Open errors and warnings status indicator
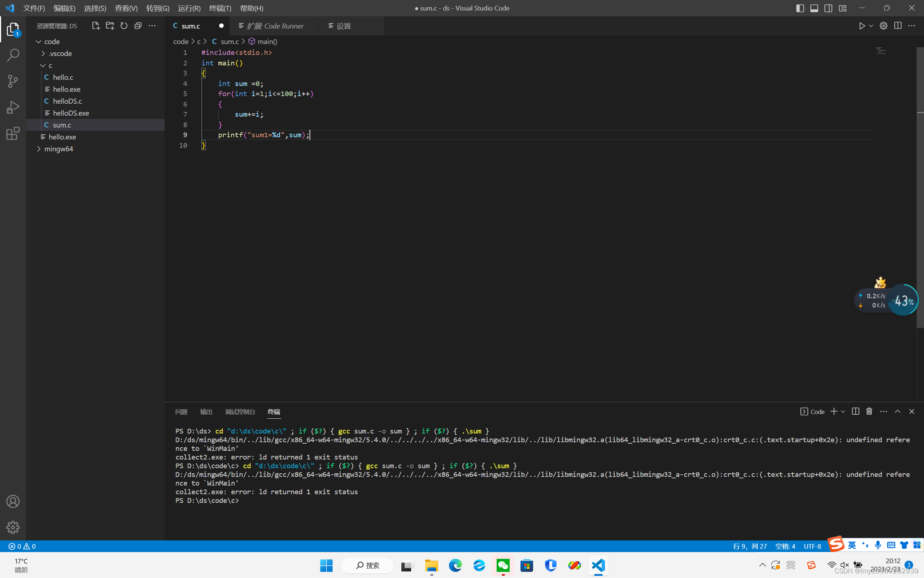The width and height of the screenshot is (924, 578). [x=22, y=546]
